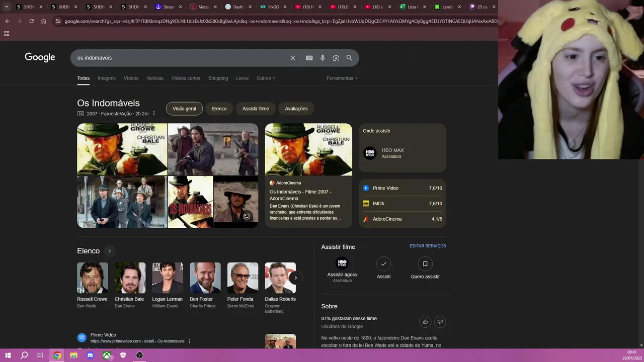The height and width of the screenshot is (362, 644).
Task: Open the Chrome tab search dropdown
Action: click(x=7, y=7)
